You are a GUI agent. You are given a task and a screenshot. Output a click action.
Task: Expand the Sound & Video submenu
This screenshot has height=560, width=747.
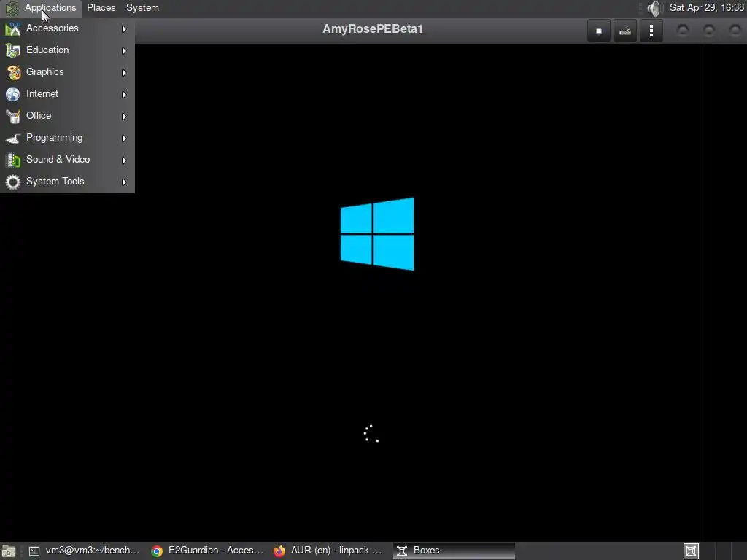pos(67,160)
